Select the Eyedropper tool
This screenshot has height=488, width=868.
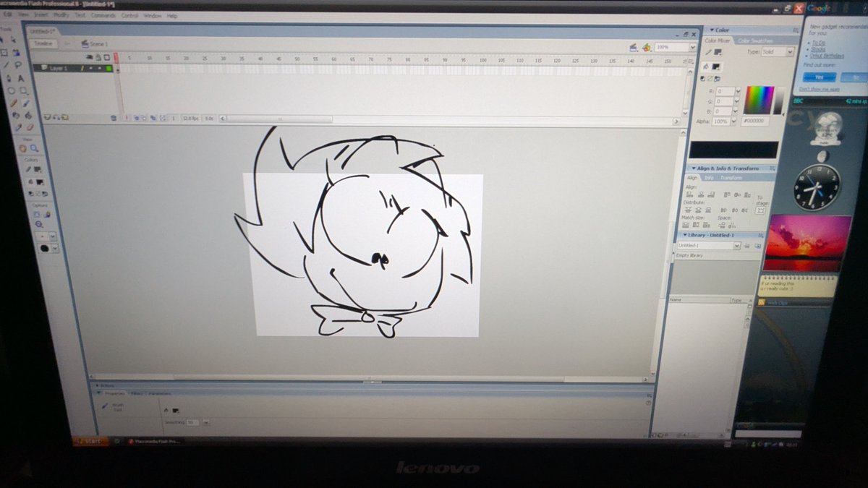pos(17,127)
